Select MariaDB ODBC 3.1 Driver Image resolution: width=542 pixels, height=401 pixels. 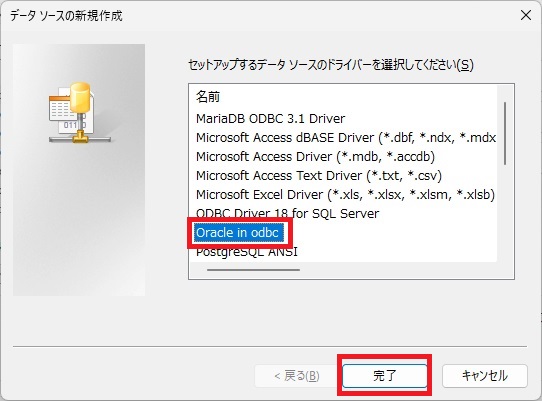(x=270, y=119)
